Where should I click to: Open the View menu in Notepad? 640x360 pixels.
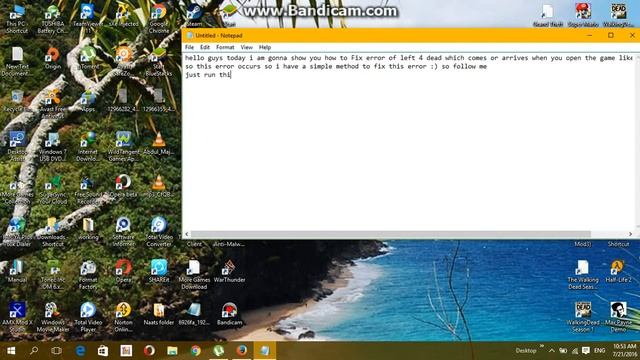[x=247, y=47]
